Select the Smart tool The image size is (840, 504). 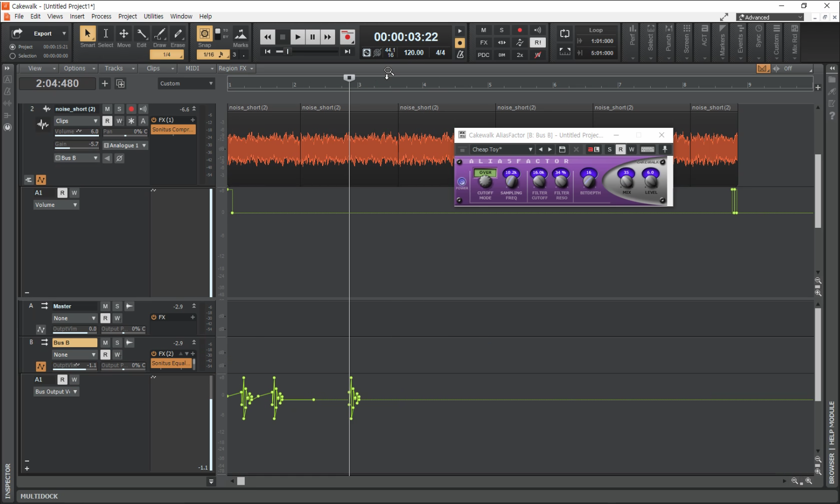[87, 34]
